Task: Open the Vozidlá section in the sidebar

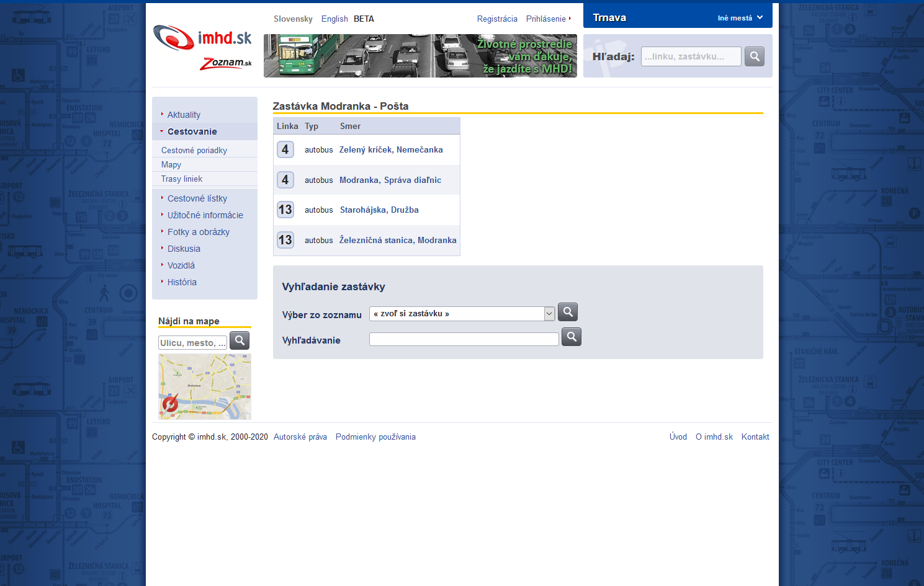Action: [x=181, y=265]
